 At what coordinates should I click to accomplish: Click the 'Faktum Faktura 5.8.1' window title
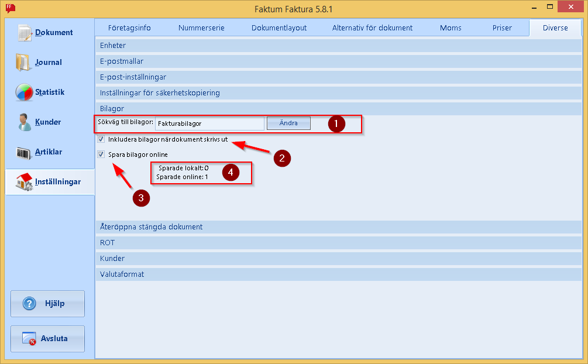294,9
